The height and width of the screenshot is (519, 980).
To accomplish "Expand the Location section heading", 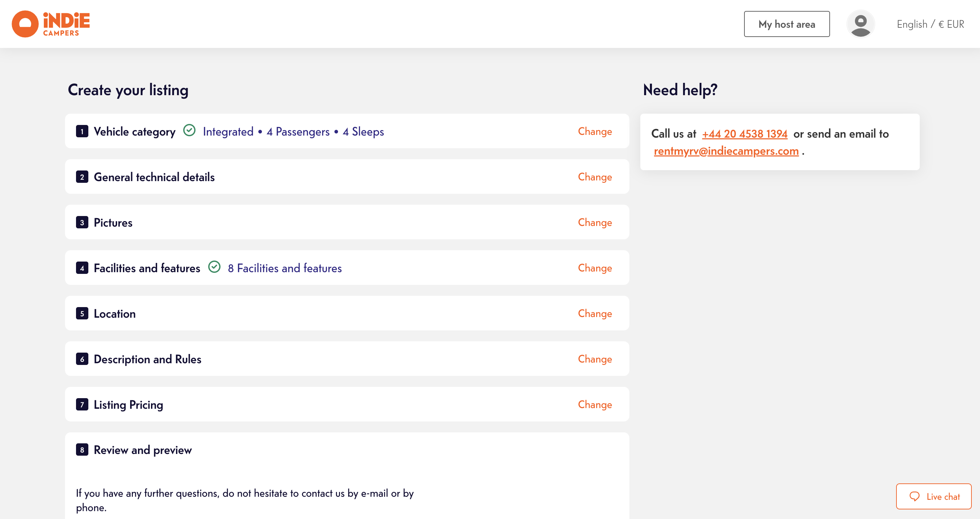I will 114,314.
